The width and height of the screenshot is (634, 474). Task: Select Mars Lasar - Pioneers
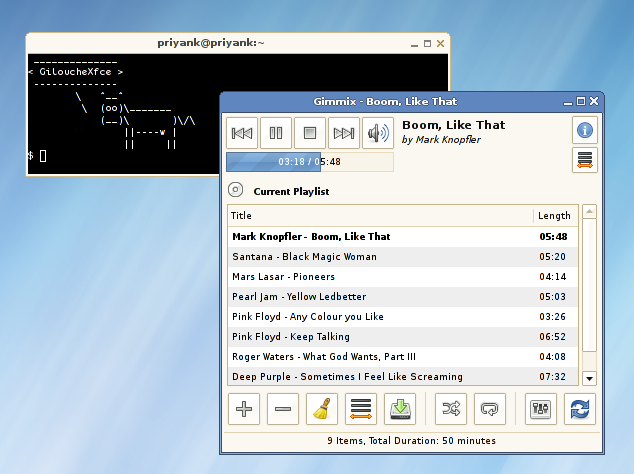[403, 277]
